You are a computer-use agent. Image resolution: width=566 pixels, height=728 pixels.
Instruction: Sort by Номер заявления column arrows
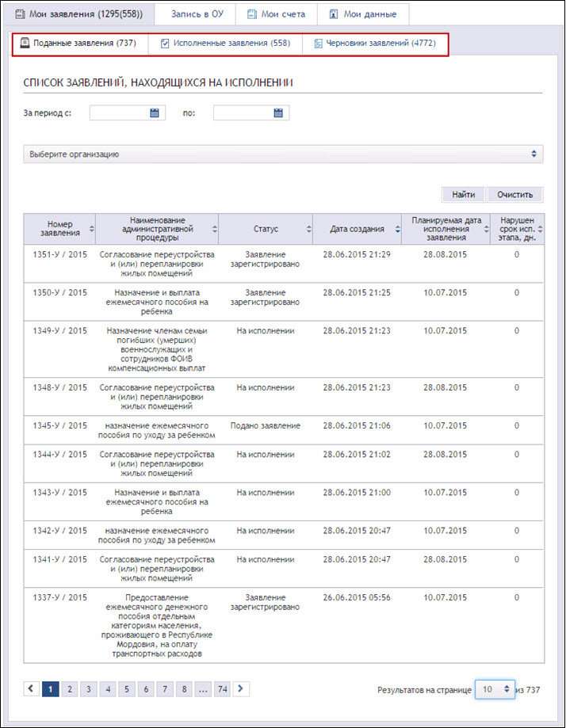[x=92, y=229]
